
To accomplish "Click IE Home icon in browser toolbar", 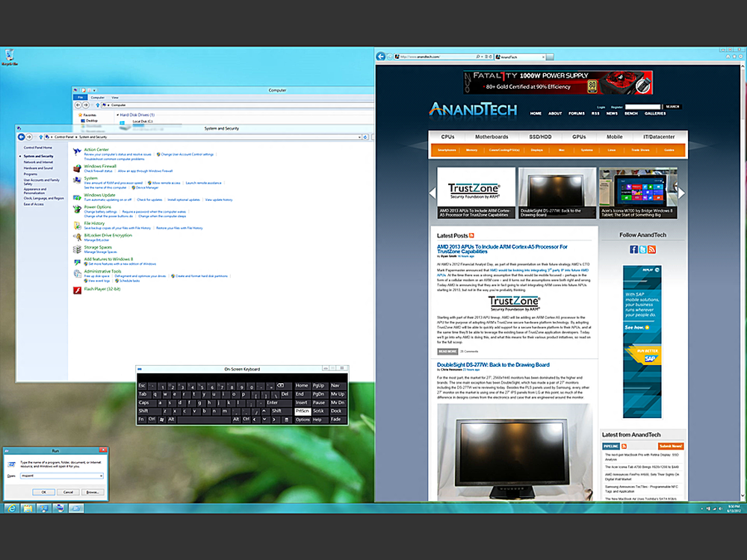I will (728, 57).
